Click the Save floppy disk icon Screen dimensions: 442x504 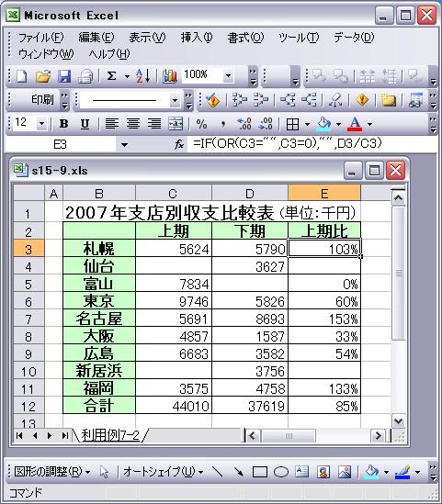coord(64,76)
